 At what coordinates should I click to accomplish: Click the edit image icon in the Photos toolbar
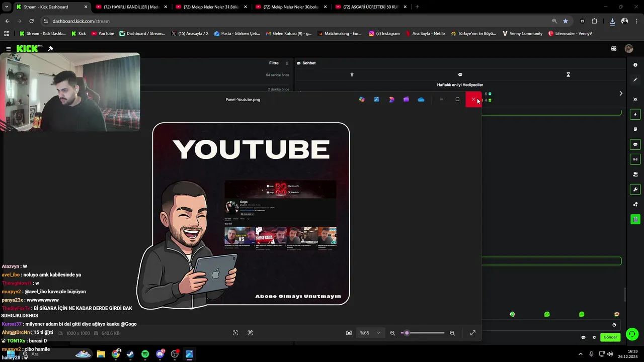coord(376,100)
